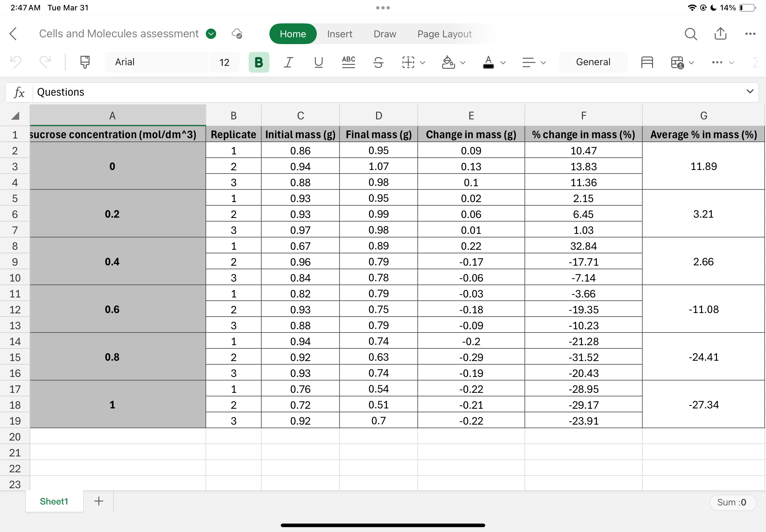The image size is (766, 532).
Task: Open the Page Layout tab
Action: pos(444,34)
